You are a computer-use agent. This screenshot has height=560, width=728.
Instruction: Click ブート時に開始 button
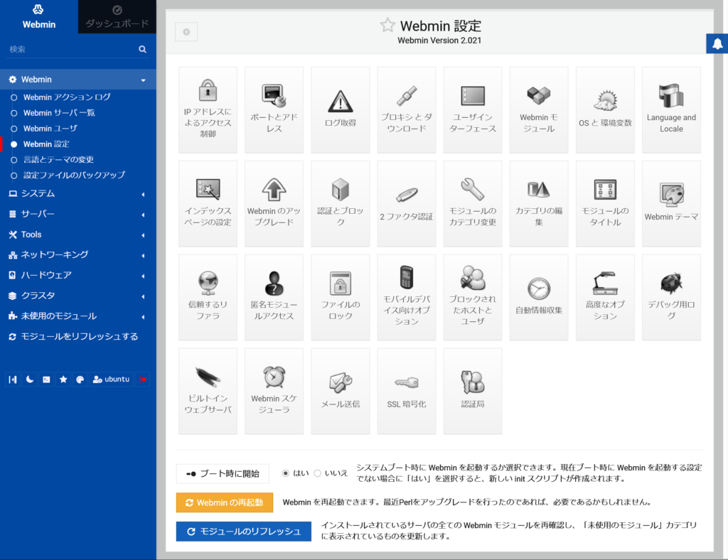coord(223,474)
